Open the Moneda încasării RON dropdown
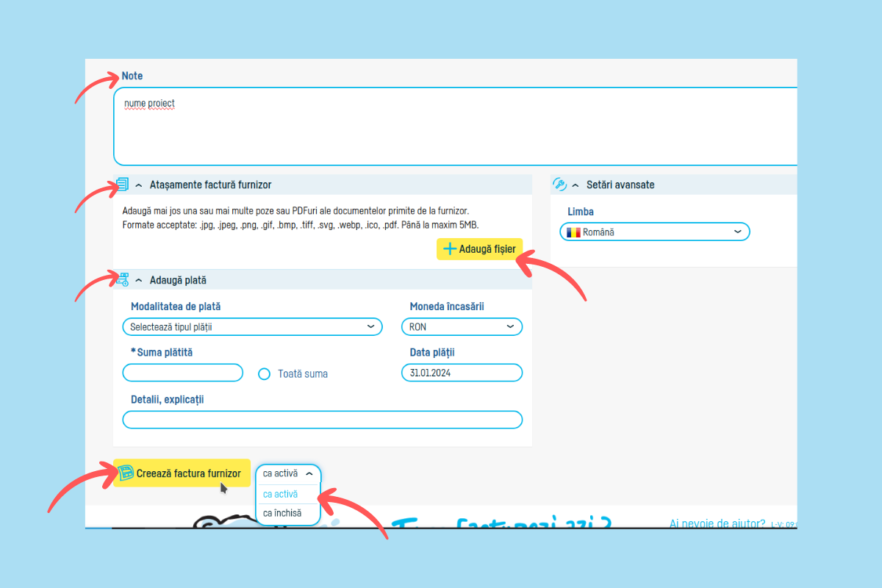 point(462,327)
